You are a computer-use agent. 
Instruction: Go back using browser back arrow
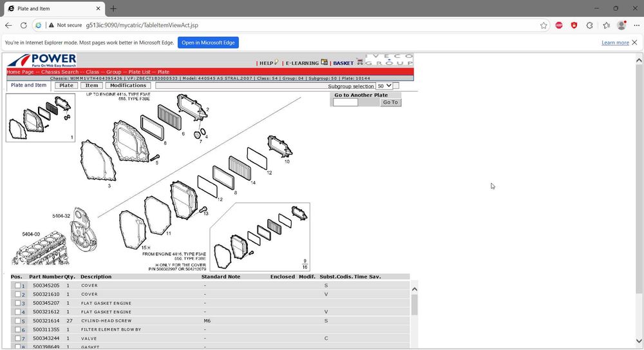[x=8, y=25]
